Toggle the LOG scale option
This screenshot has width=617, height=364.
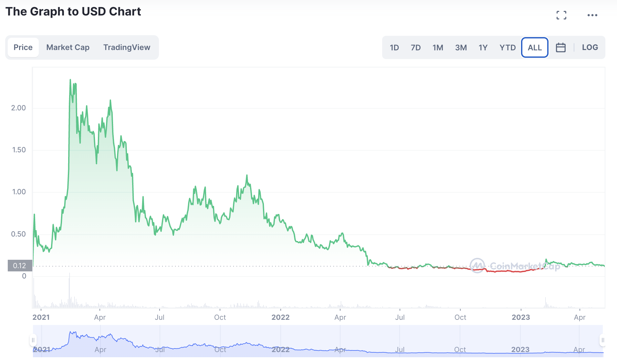click(590, 47)
